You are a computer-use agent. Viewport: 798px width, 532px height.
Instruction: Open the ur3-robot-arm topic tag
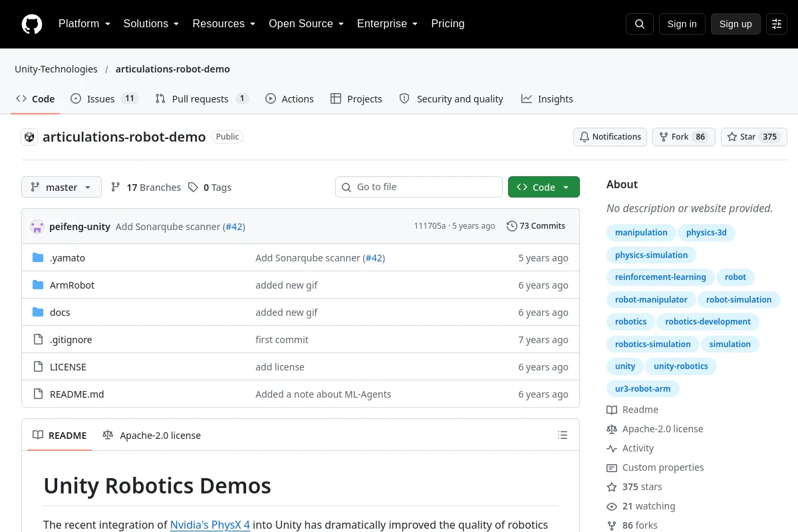(643, 388)
